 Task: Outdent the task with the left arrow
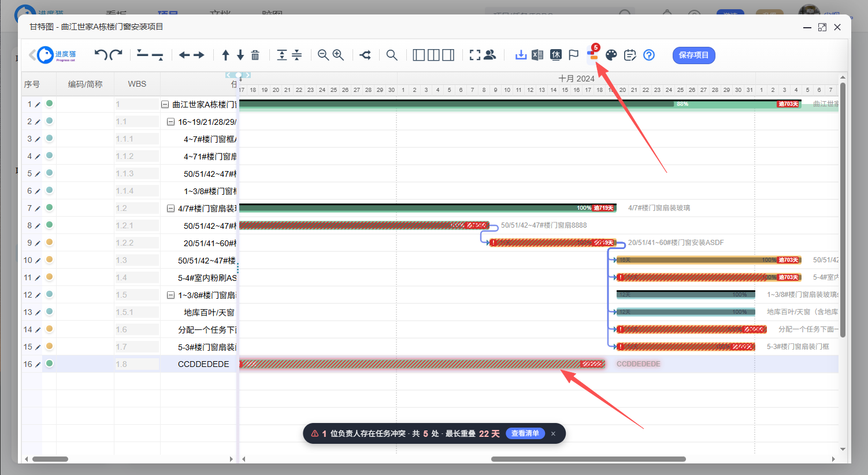184,55
